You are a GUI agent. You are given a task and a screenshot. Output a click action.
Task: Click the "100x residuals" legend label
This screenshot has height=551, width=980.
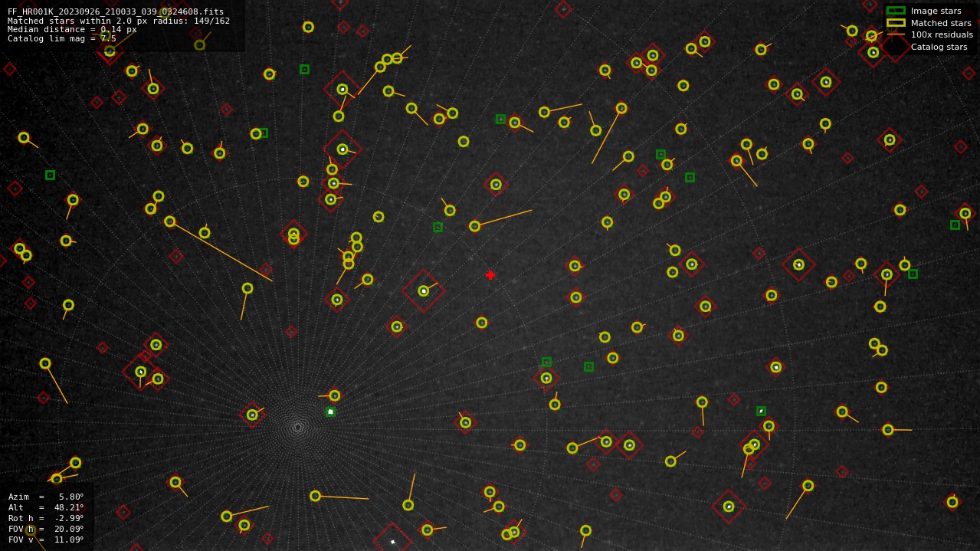pos(942,34)
